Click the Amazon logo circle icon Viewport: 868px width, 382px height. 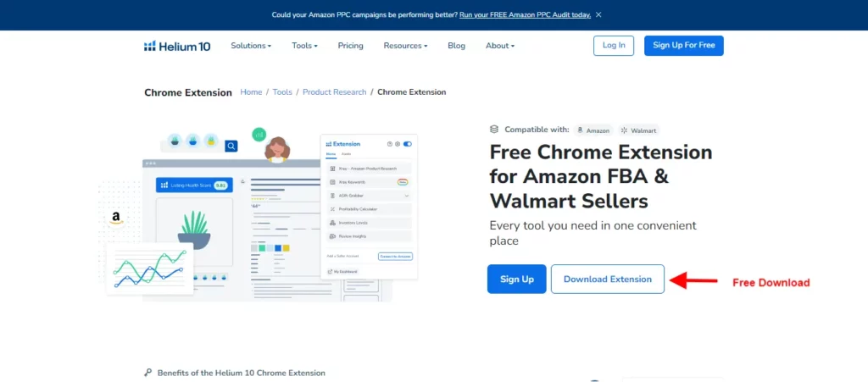pyautogui.click(x=115, y=218)
